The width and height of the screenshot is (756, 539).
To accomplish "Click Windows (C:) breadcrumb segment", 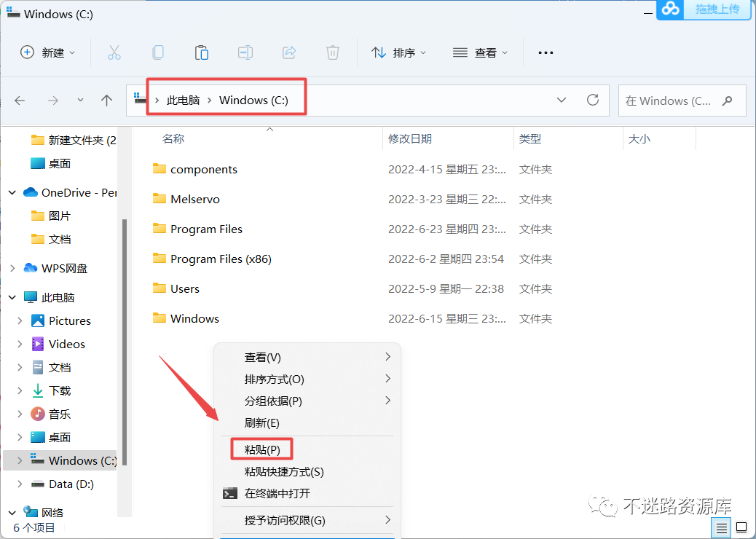I will pos(253,101).
